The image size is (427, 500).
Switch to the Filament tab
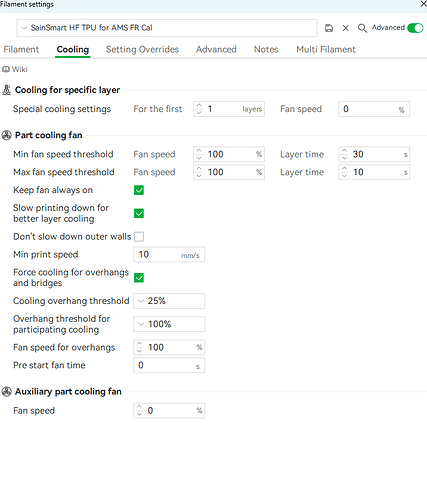(x=21, y=49)
